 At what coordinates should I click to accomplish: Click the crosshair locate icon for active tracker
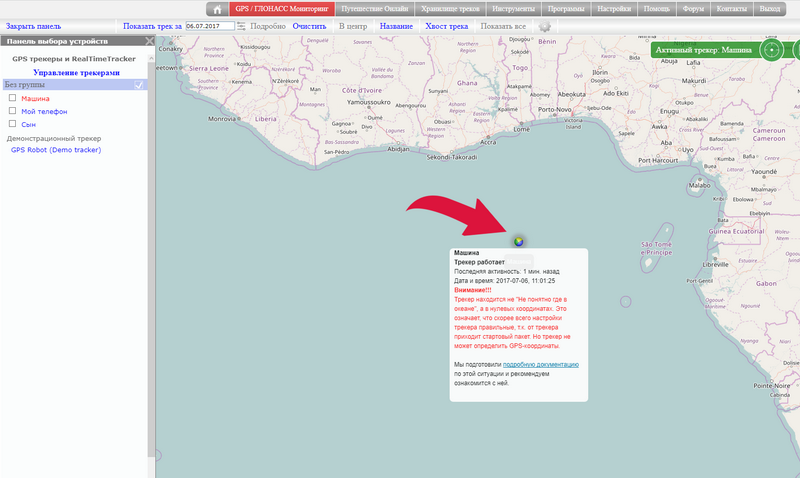coord(771,49)
